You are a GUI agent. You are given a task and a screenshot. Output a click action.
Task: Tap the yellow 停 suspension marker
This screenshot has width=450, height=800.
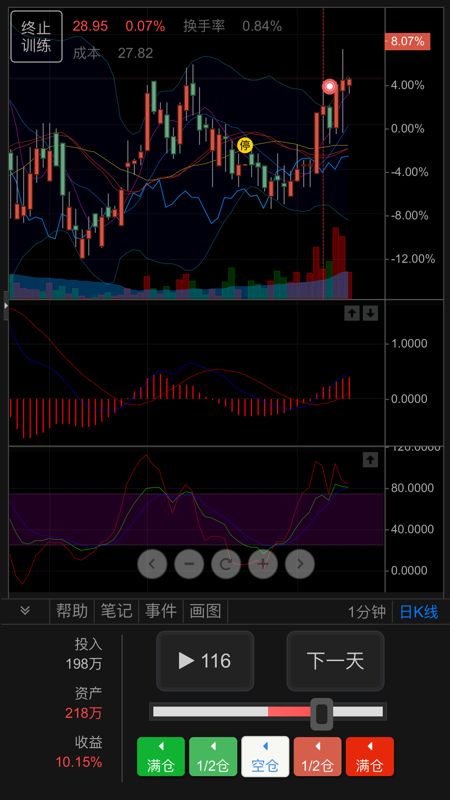[x=245, y=145]
